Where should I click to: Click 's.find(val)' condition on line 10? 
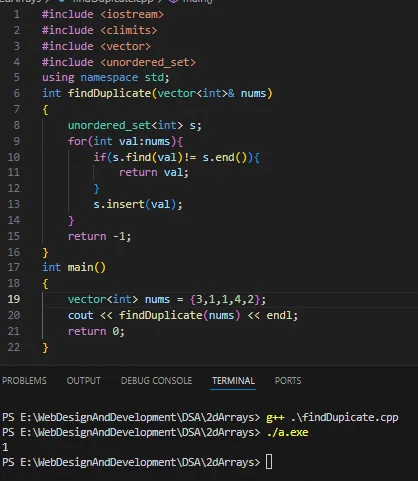pyautogui.click(x=148, y=157)
